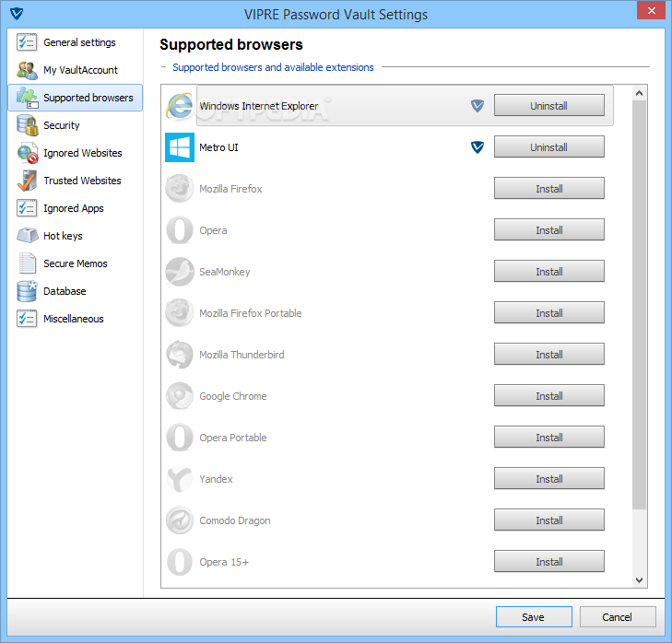Close the VIPRE Password Vault Settings window
The image size is (672, 643).
[651, 10]
